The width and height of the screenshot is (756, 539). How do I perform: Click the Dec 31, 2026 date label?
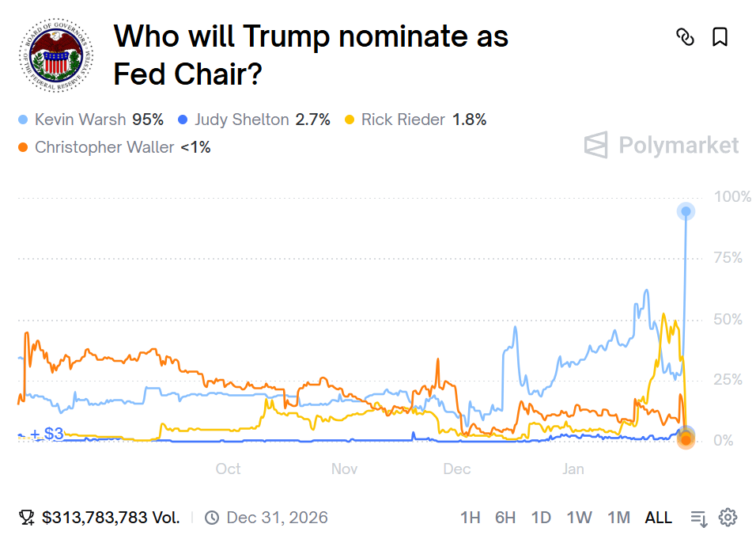pyautogui.click(x=277, y=518)
